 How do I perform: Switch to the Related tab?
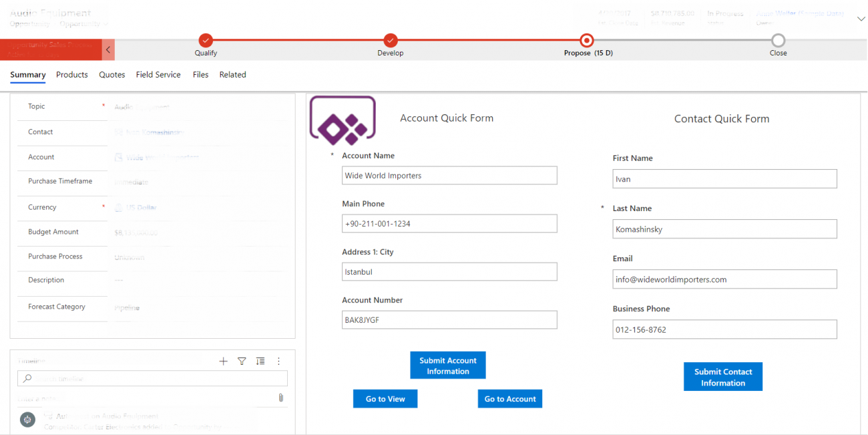[232, 74]
